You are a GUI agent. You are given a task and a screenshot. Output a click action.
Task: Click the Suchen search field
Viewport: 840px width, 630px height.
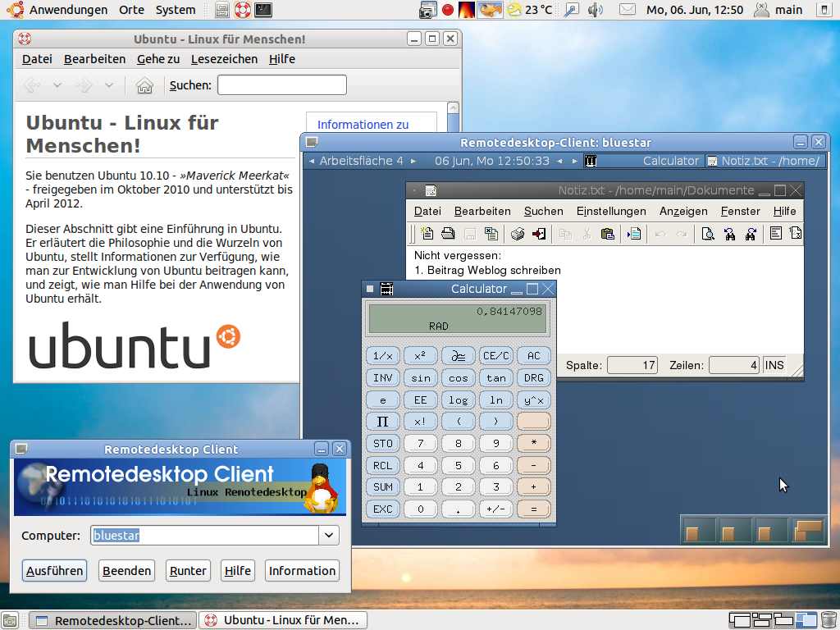click(x=281, y=85)
